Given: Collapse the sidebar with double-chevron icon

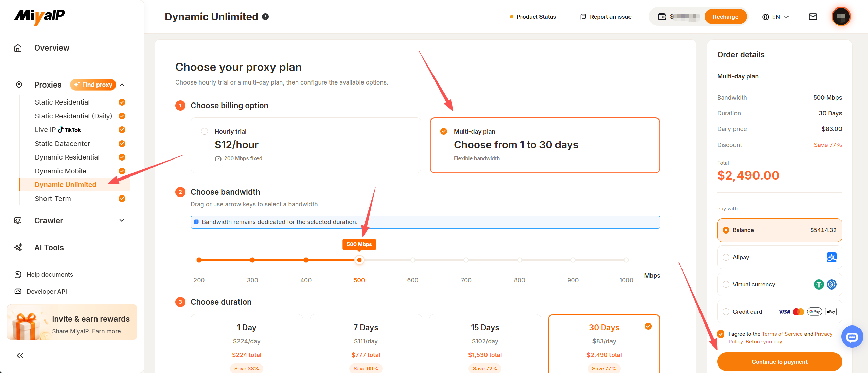Looking at the screenshot, I should click(20, 355).
